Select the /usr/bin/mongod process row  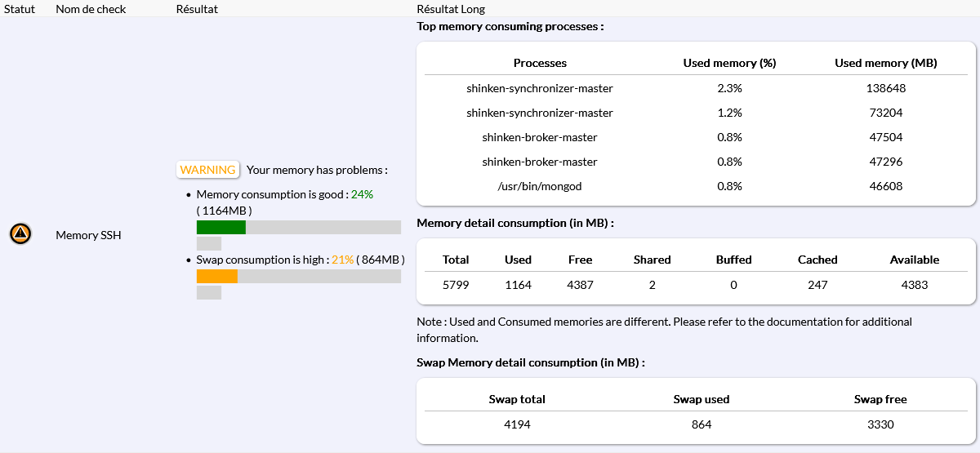(x=540, y=186)
